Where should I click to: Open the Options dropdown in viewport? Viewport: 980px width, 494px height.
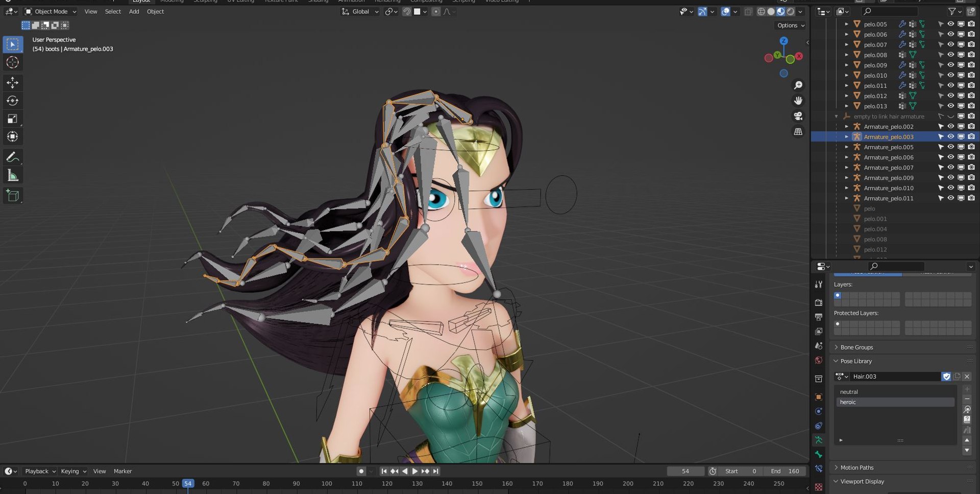(791, 25)
